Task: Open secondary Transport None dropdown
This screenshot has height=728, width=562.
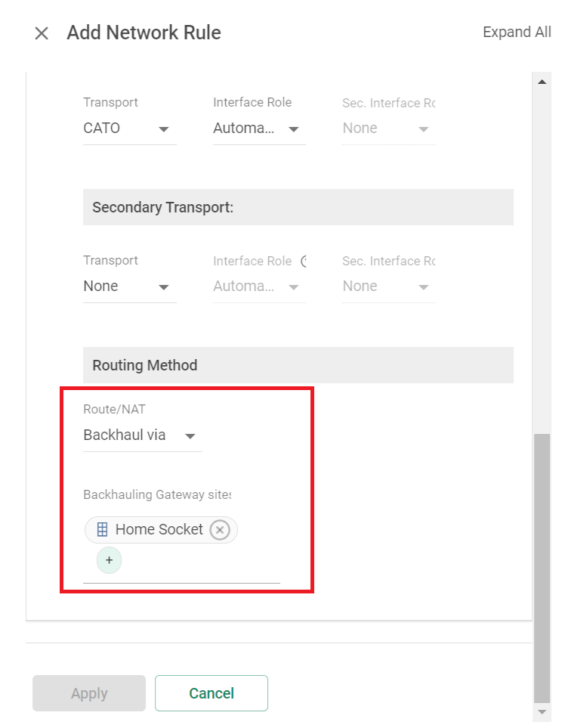Action: [129, 286]
